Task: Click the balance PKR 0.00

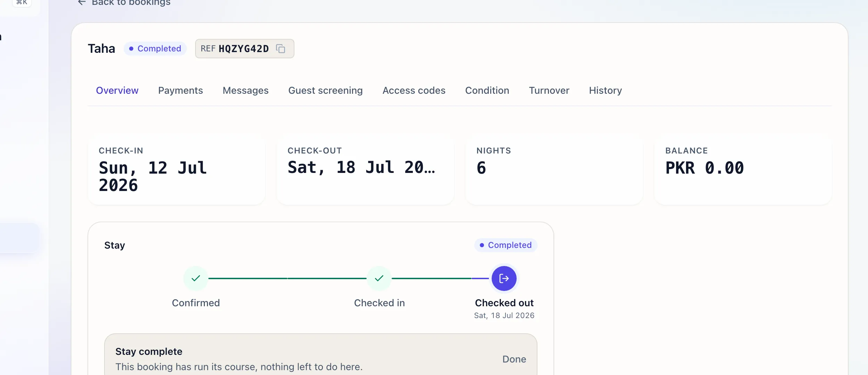Action: [x=704, y=168]
